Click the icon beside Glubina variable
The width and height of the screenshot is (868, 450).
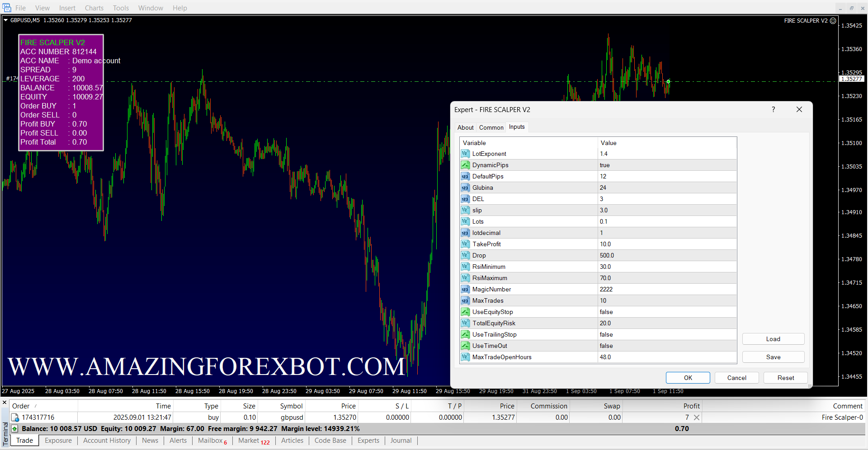click(x=465, y=187)
